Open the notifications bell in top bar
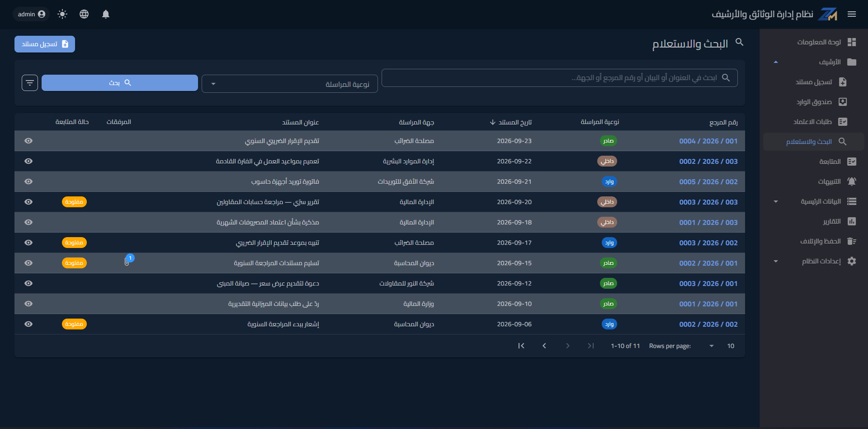 [106, 14]
